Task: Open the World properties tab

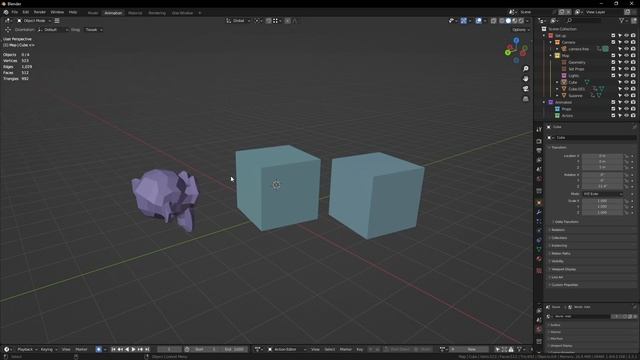Action: 539,179
